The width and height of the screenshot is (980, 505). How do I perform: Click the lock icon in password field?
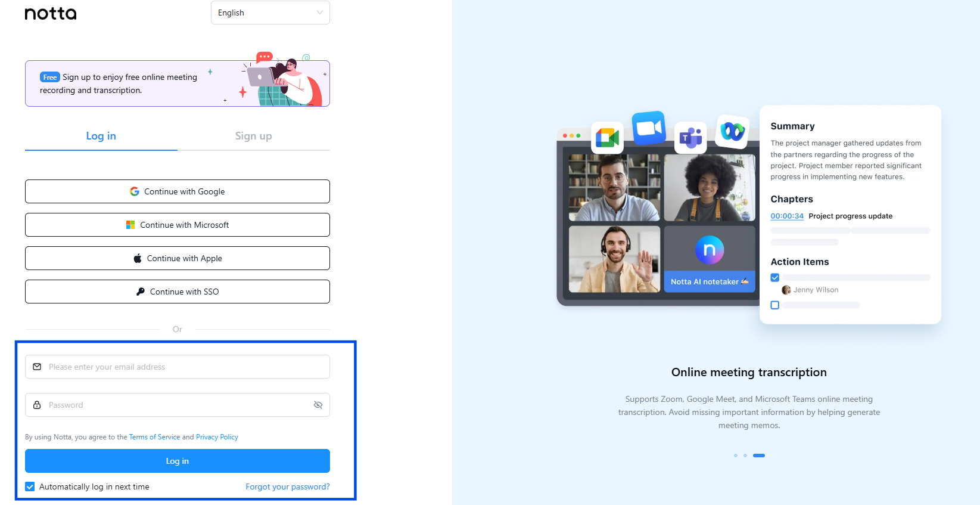click(x=37, y=405)
